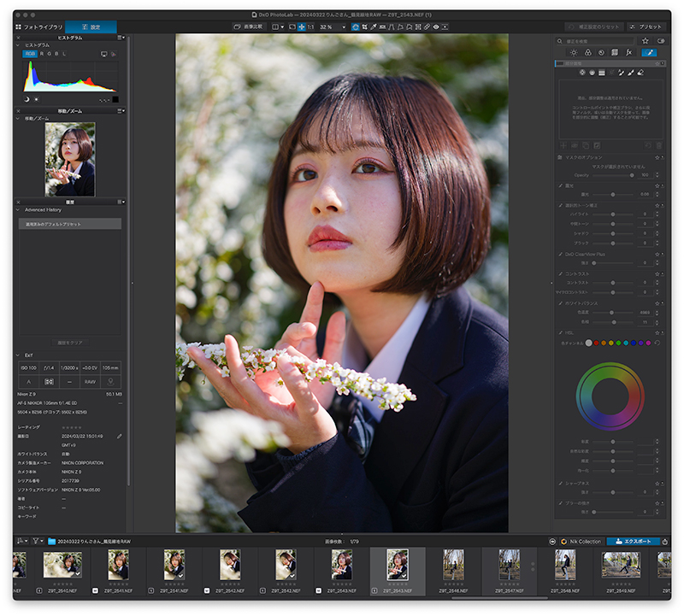
Task: Switch to the フォトライブラリ tab
Action: (39, 27)
